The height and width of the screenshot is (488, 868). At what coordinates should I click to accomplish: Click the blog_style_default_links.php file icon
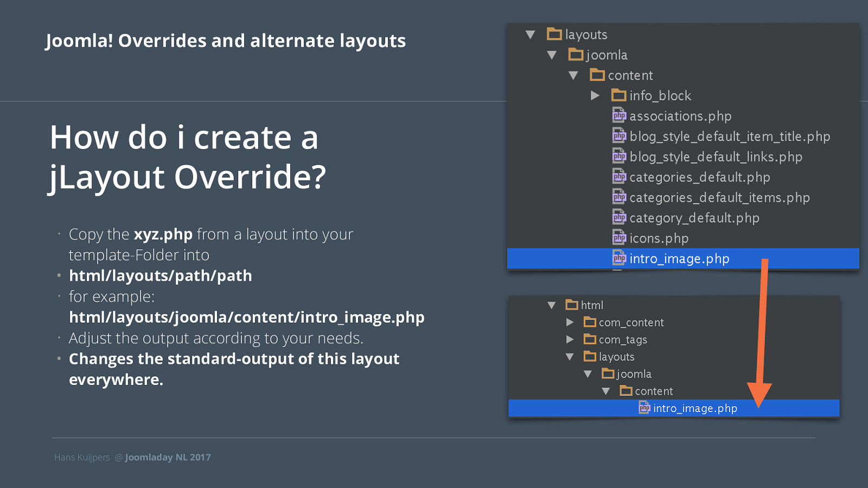point(619,156)
